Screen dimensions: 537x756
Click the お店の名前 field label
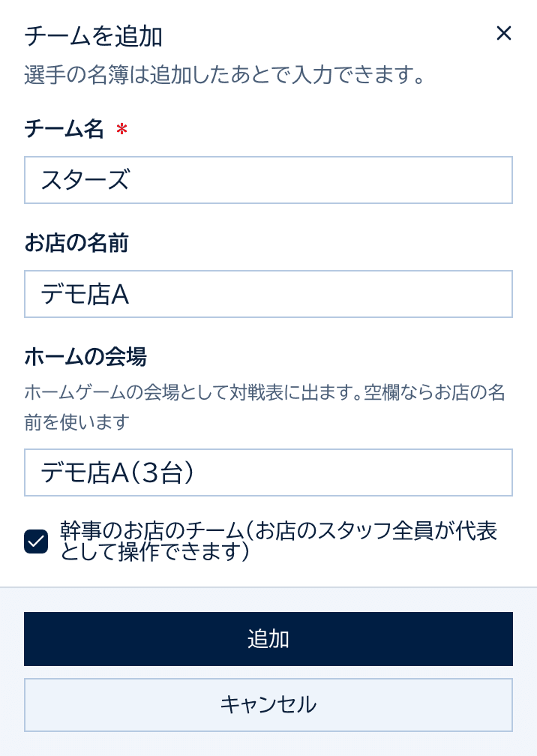(76, 242)
